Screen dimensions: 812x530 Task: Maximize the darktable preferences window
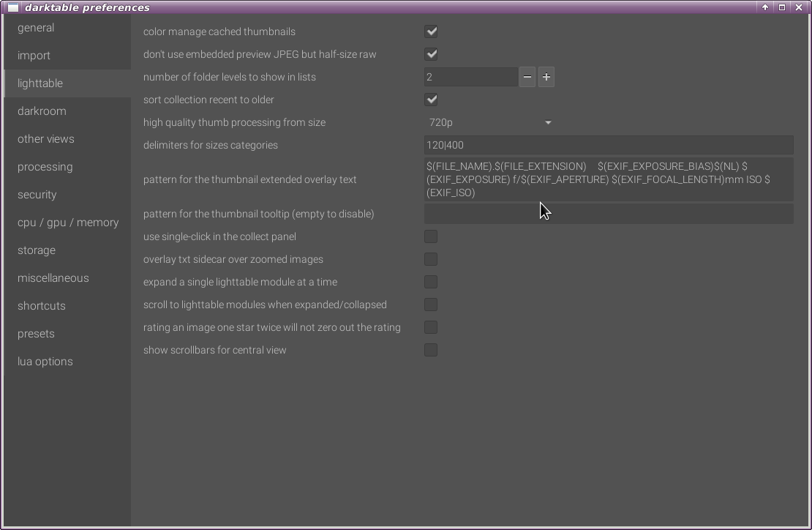point(782,7)
